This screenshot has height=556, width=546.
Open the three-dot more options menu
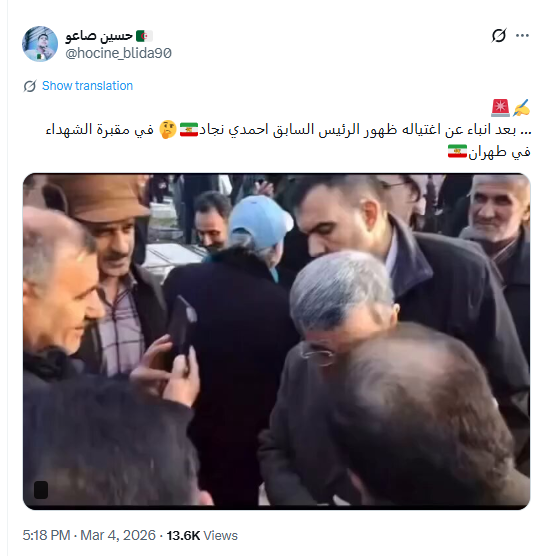[522, 35]
